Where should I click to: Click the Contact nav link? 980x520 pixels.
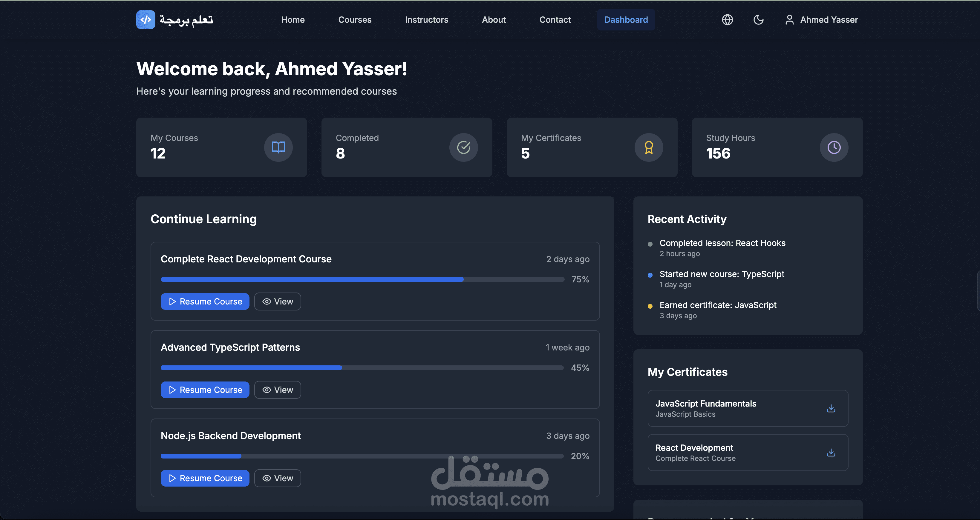click(555, 20)
